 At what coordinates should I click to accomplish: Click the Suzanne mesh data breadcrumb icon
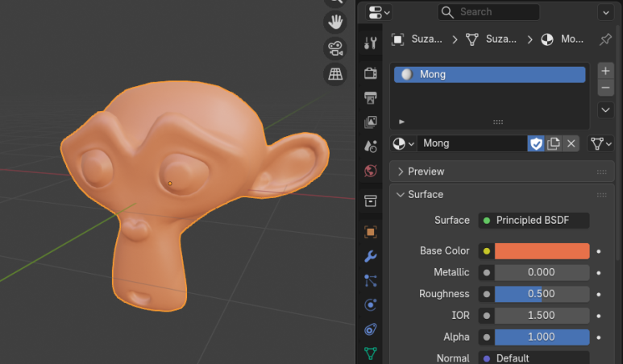point(472,39)
